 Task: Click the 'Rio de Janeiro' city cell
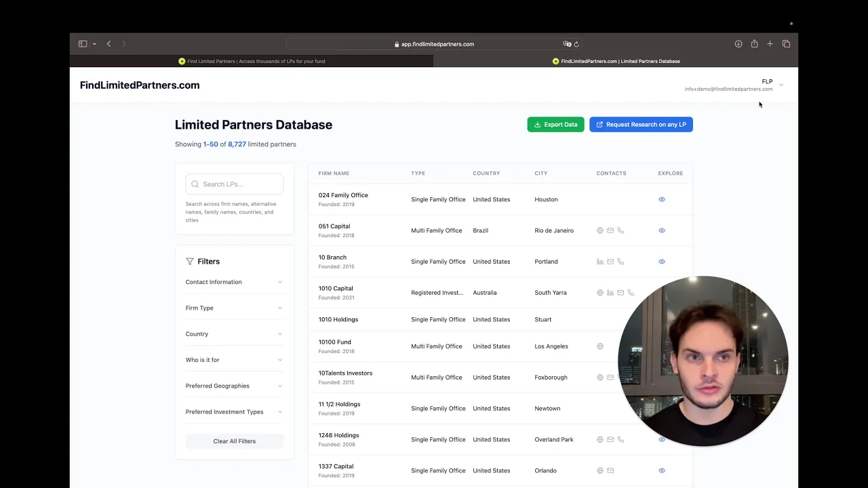coord(554,230)
